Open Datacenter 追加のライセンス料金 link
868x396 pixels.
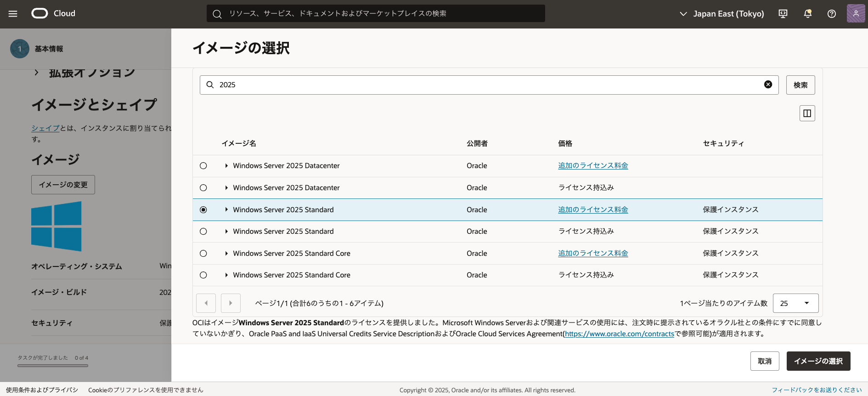tap(593, 166)
